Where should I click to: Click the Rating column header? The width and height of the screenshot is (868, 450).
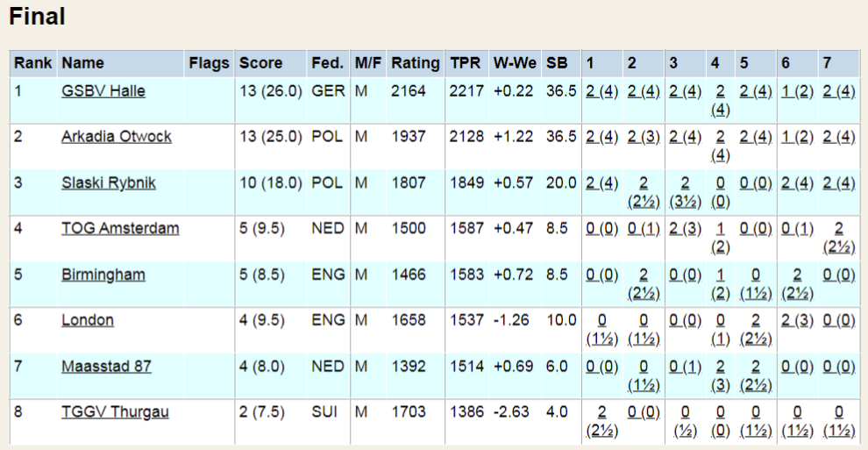416,63
